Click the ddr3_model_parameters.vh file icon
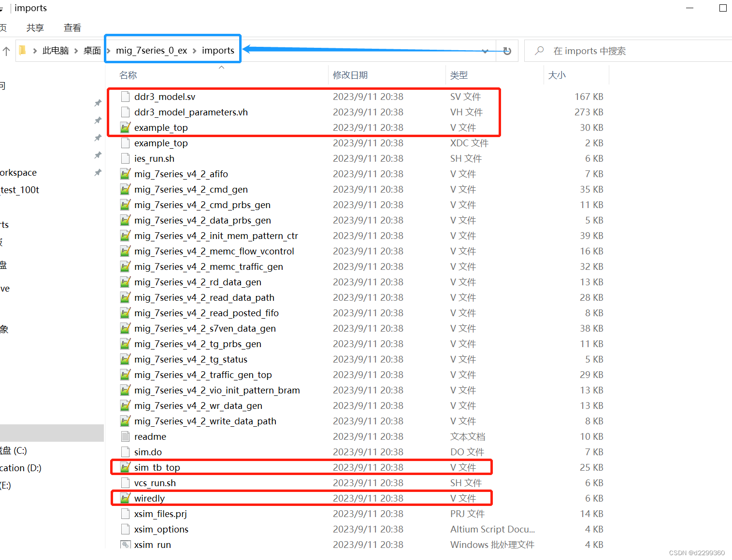This screenshot has height=560, width=732. tap(125, 112)
